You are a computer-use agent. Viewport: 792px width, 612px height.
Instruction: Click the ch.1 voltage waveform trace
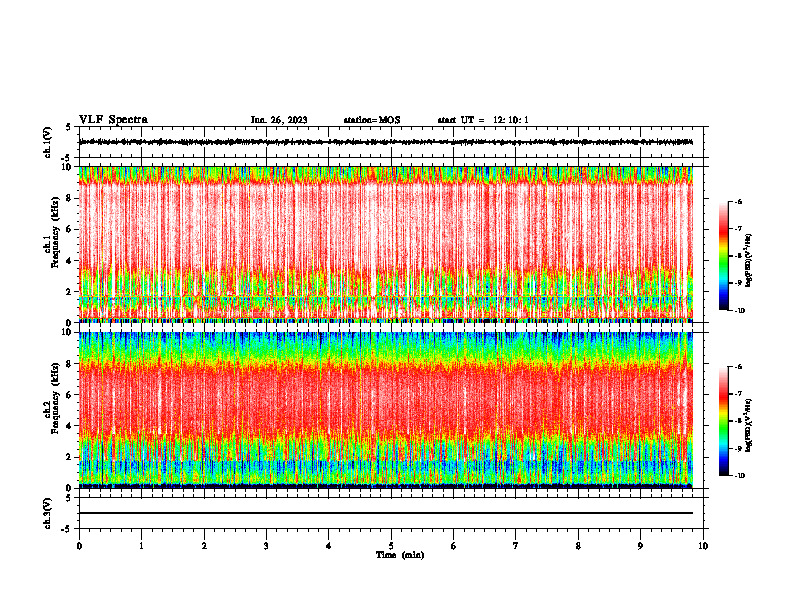click(x=386, y=142)
